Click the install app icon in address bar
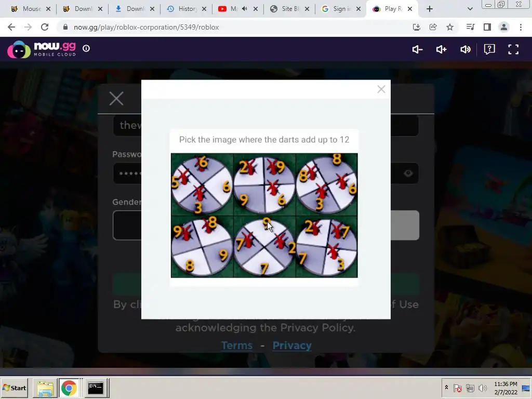Image resolution: width=532 pixels, height=399 pixels. coord(416,27)
